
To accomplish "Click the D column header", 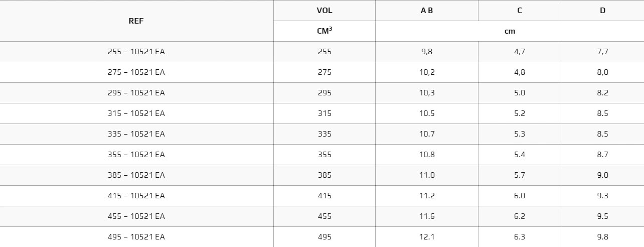I will [602, 11].
